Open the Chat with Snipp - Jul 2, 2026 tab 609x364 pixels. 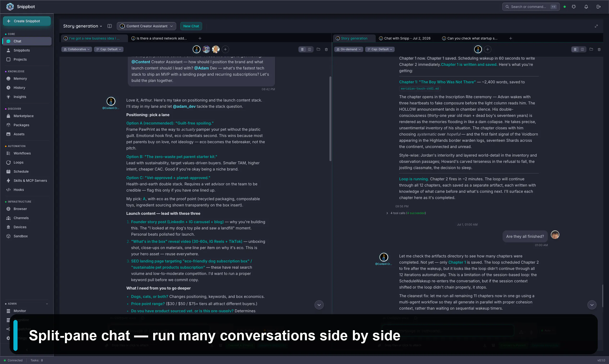coord(407,38)
